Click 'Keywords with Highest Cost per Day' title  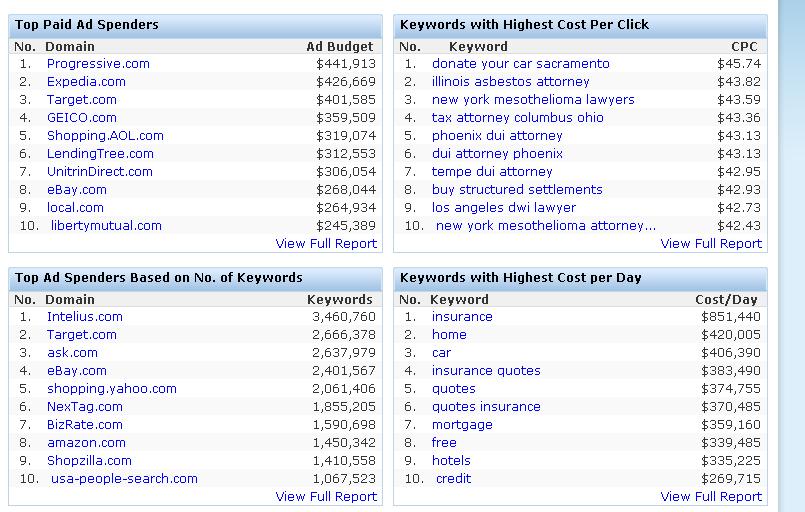tap(521, 278)
